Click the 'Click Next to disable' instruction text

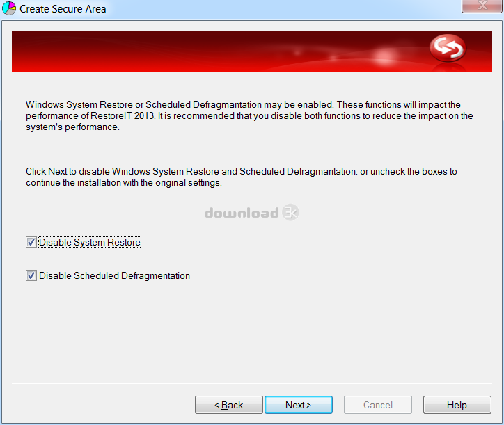pos(242,177)
